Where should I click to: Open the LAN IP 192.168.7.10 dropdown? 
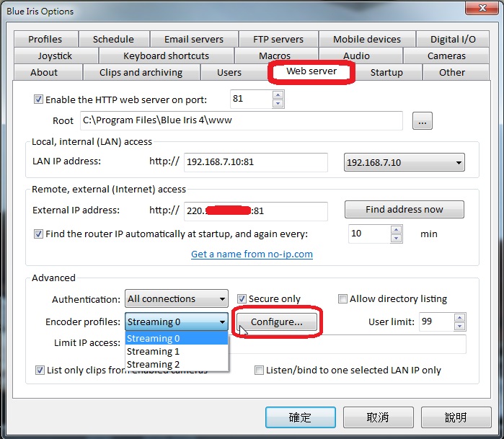404,162
